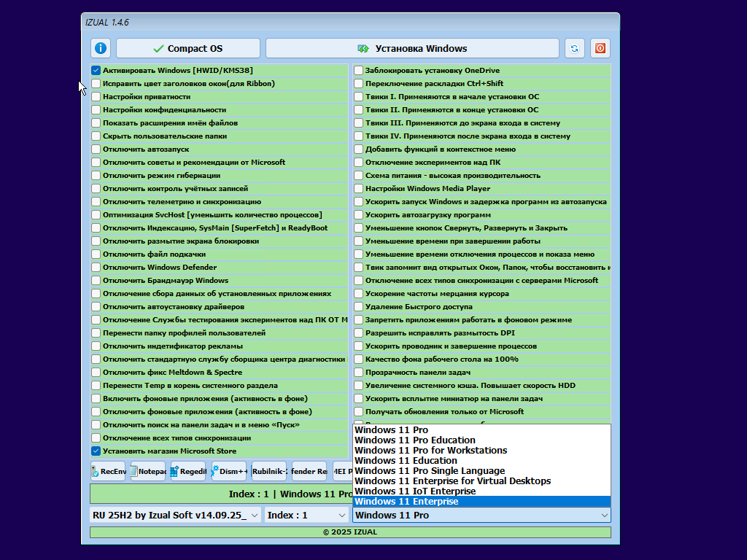Open the RU 25H2 by Izual Soft dropdown
Viewport: 747px width, 560px height.
[175, 515]
